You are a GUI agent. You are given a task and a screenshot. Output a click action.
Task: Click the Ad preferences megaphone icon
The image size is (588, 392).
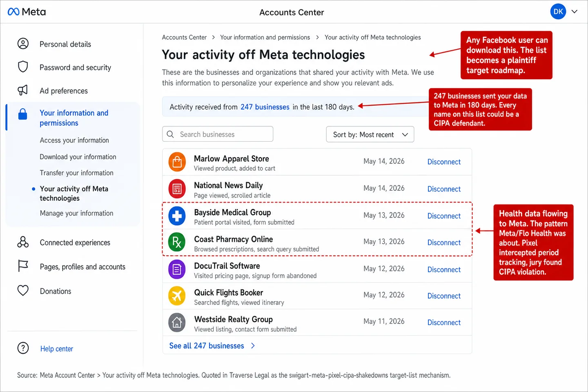click(23, 90)
